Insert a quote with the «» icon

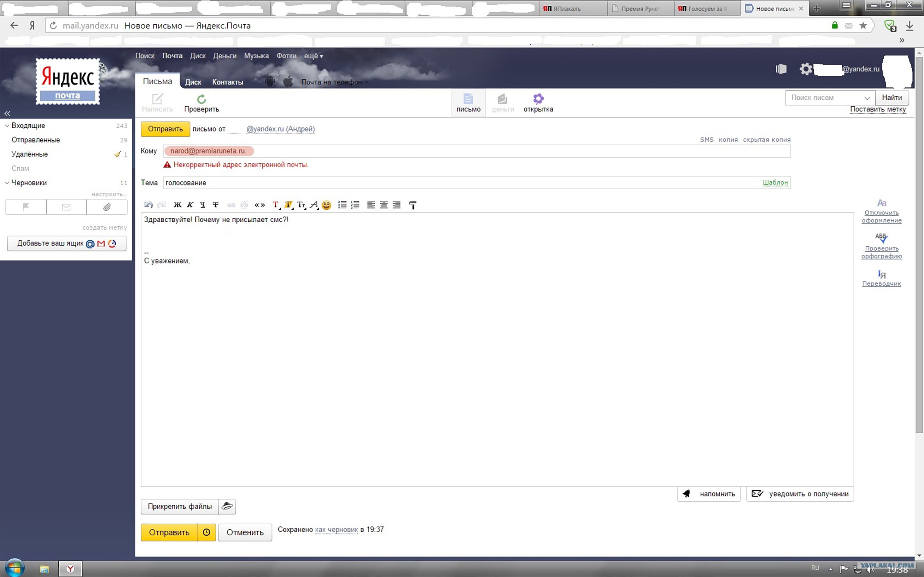(259, 204)
